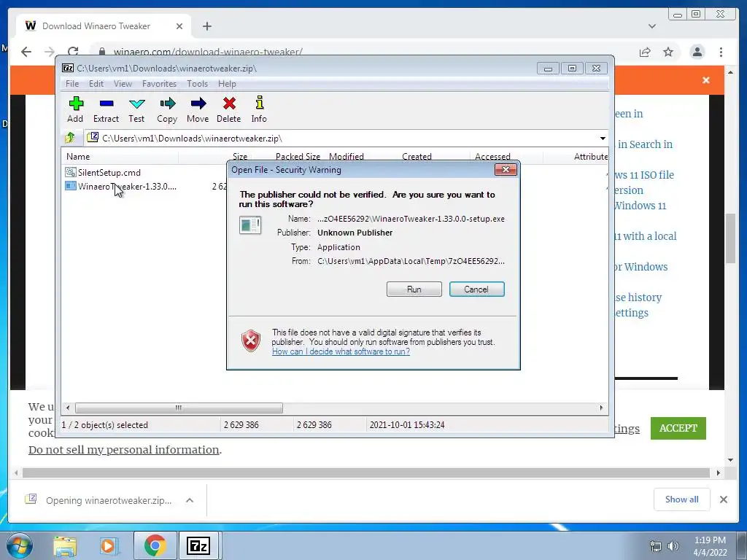Click the 7-Zip scrollbar right arrow
Screen dimensions: 747x560
601,408
